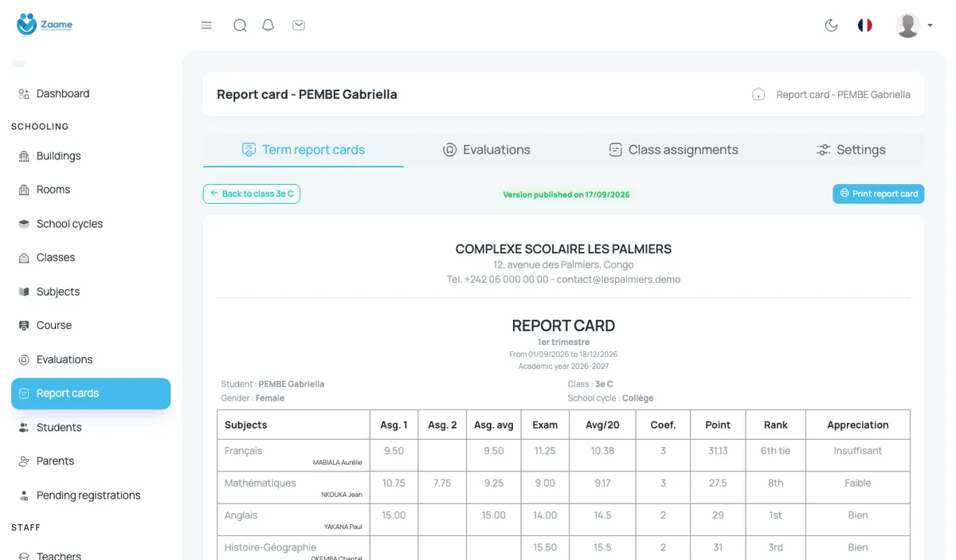This screenshot has height=560, width=956.
Task: Click the Français subject row
Action: coord(563,456)
